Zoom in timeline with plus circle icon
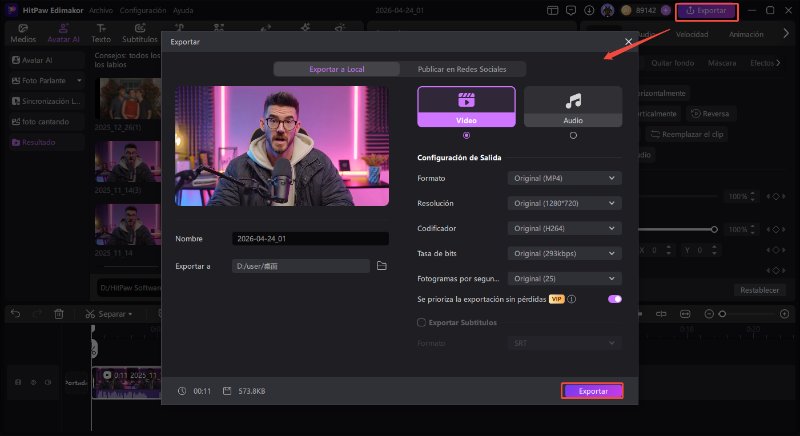800x436 pixels. pos(785,314)
